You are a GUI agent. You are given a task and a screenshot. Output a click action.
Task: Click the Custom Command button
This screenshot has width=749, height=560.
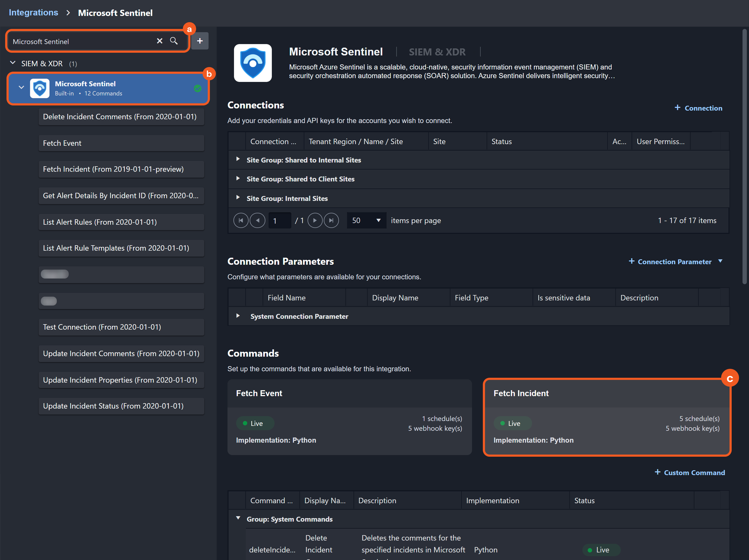coord(690,472)
